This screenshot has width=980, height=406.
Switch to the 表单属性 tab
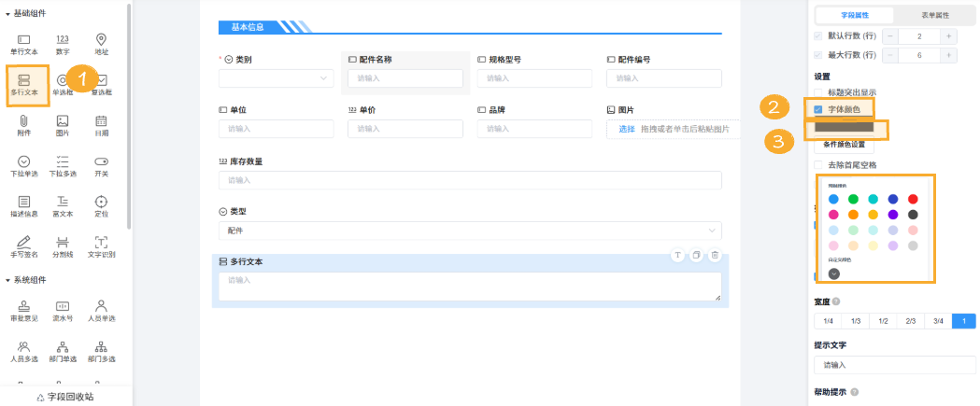point(934,15)
